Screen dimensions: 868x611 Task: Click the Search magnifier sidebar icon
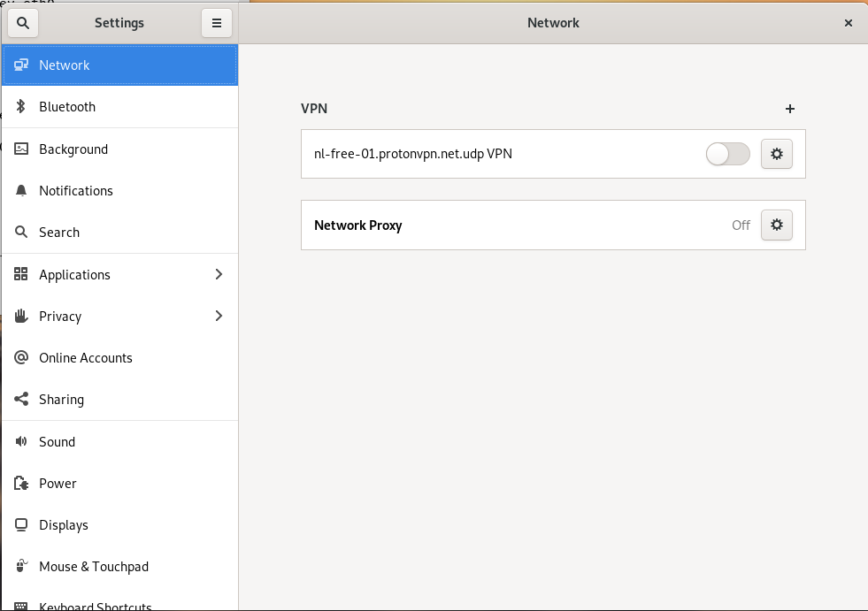[21, 232]
